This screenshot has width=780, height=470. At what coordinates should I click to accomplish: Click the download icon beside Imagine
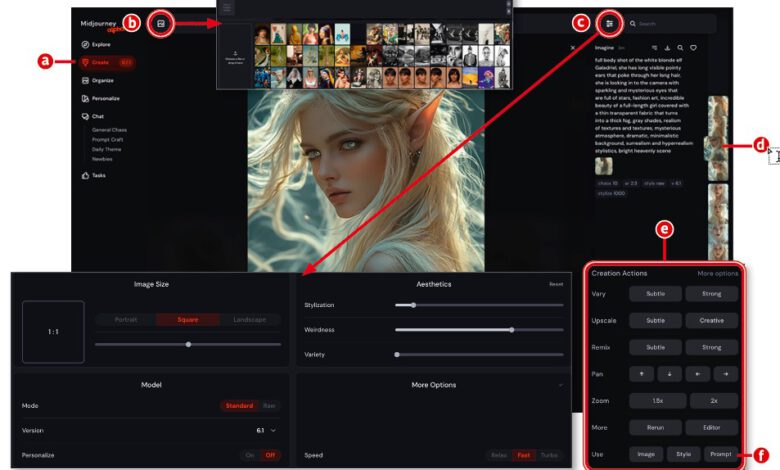pyautogui.click(x=667, y=48)
